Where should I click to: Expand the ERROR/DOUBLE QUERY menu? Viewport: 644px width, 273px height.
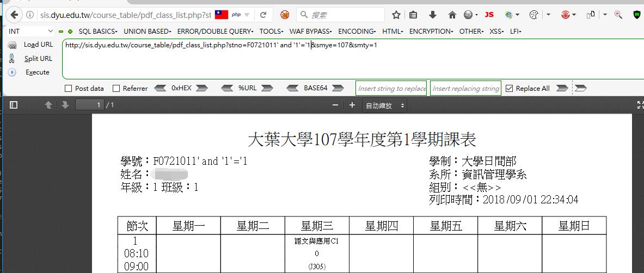[215, 31]
